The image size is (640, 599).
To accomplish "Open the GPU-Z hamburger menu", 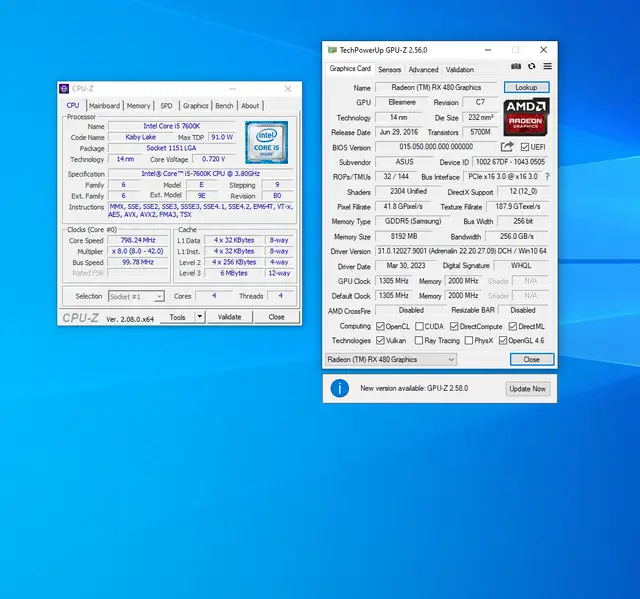I will [x=547, y=66].
